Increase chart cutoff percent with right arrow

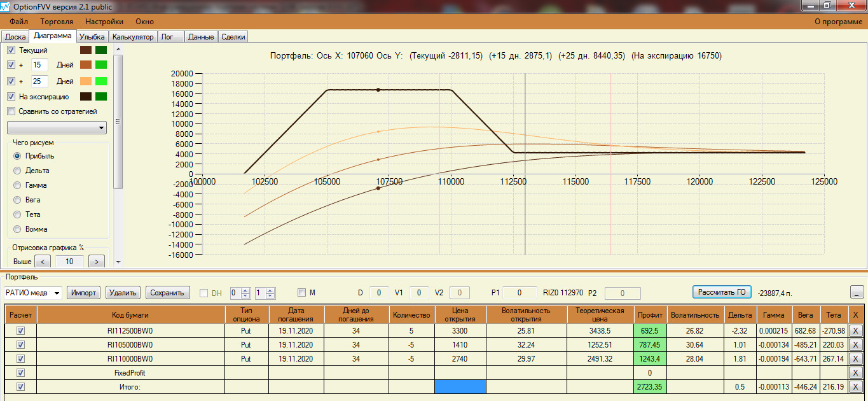[97, 262]
